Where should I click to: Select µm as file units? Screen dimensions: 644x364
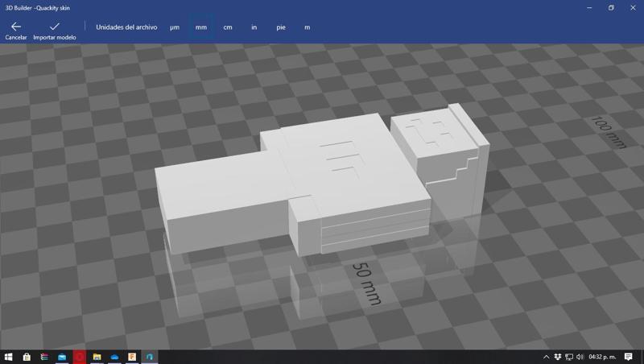coord(175,27)
